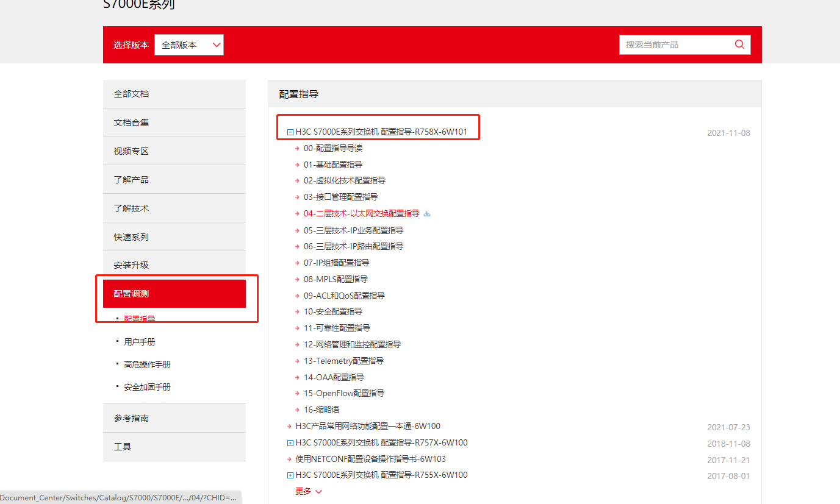This screenshot has width=840, height=504.
Task: Open the 02-虚拟化技术配置指导 document
Action: [345, 180]
